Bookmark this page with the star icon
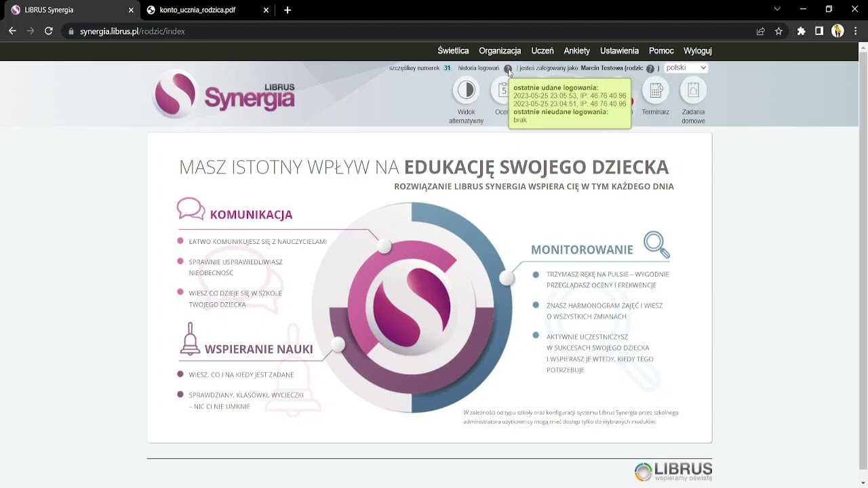868x488 pixels. pyautogui.click(x=778, y=31)
